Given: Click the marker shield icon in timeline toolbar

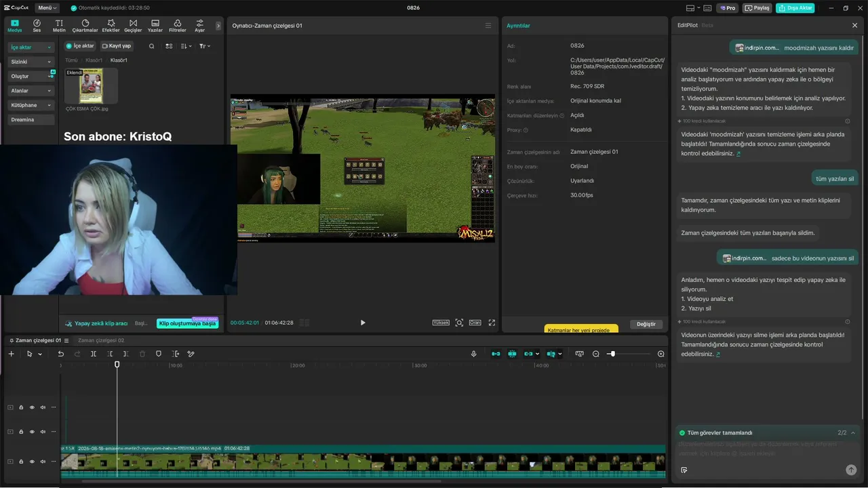Looking at the screenshot, I should 159,354.
